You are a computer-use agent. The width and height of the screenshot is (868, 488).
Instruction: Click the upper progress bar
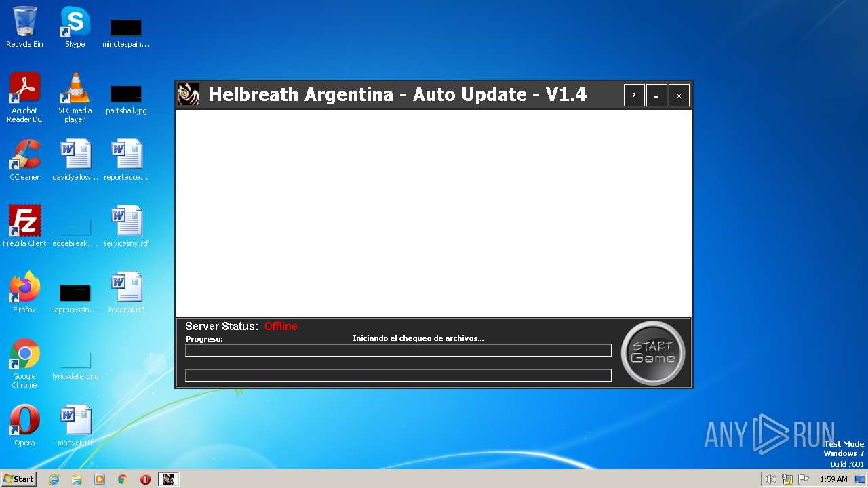coord(398,350)
